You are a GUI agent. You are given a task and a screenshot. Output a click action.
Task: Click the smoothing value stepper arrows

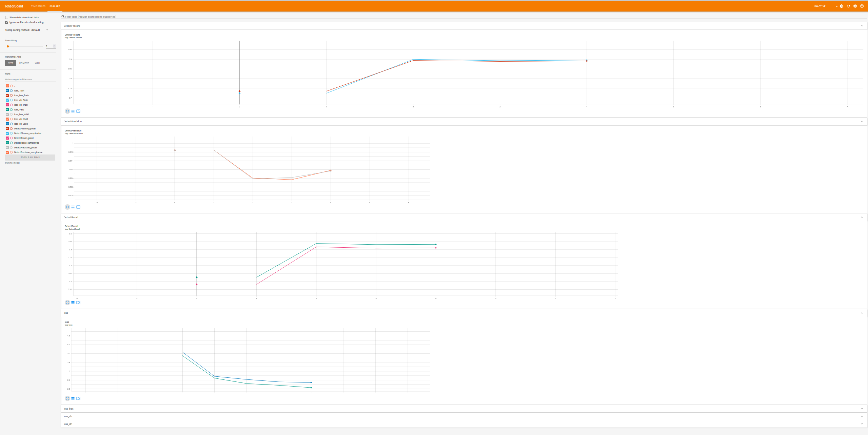pos(54,46)
